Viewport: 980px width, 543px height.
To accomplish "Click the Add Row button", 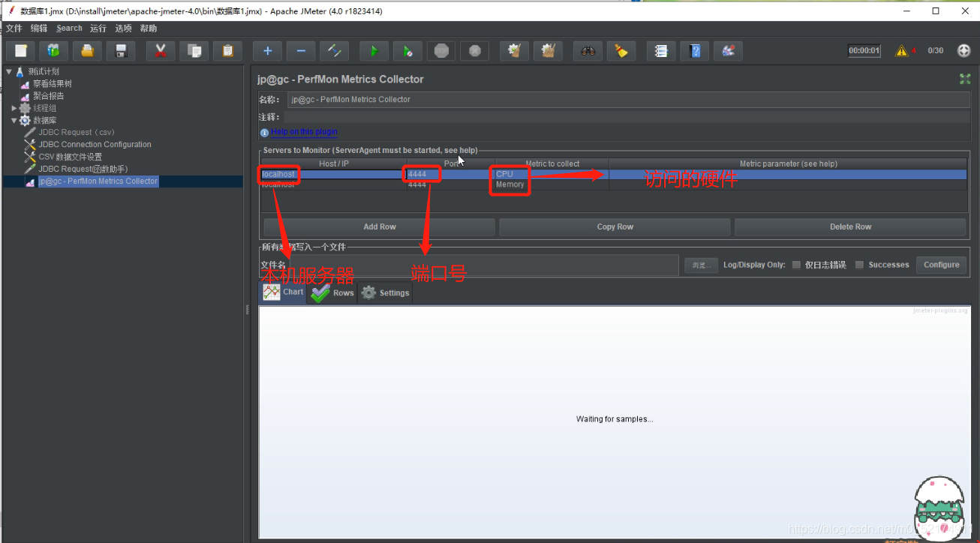I will (380, 227).
